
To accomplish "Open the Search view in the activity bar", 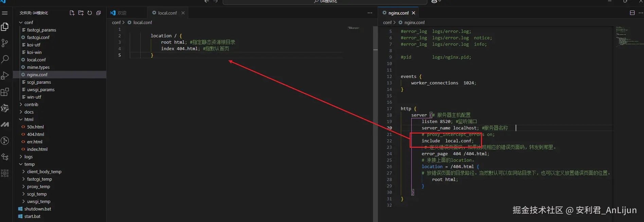I will click(5, 59).
